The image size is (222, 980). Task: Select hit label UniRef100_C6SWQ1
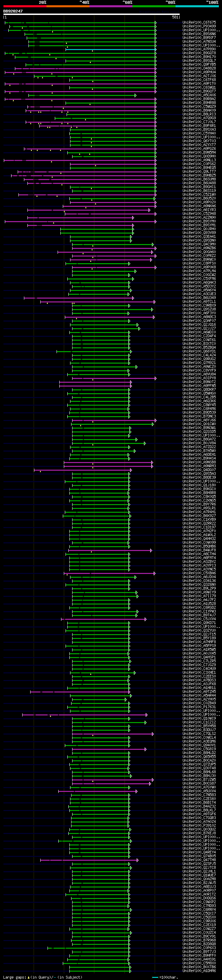point(199,88)
